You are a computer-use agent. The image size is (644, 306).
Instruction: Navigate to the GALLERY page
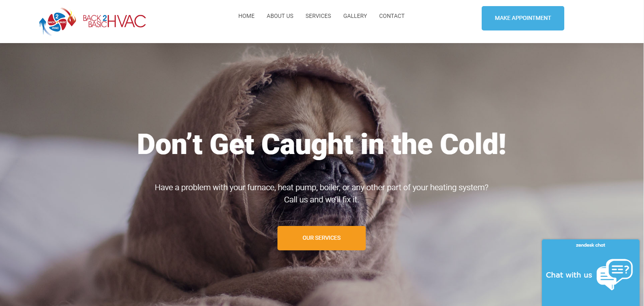point(355,16)
